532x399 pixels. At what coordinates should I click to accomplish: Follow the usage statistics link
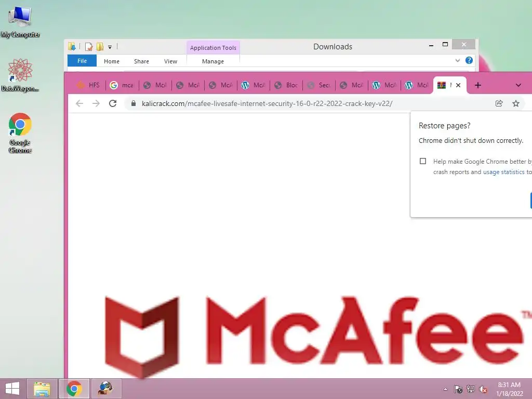503,172
